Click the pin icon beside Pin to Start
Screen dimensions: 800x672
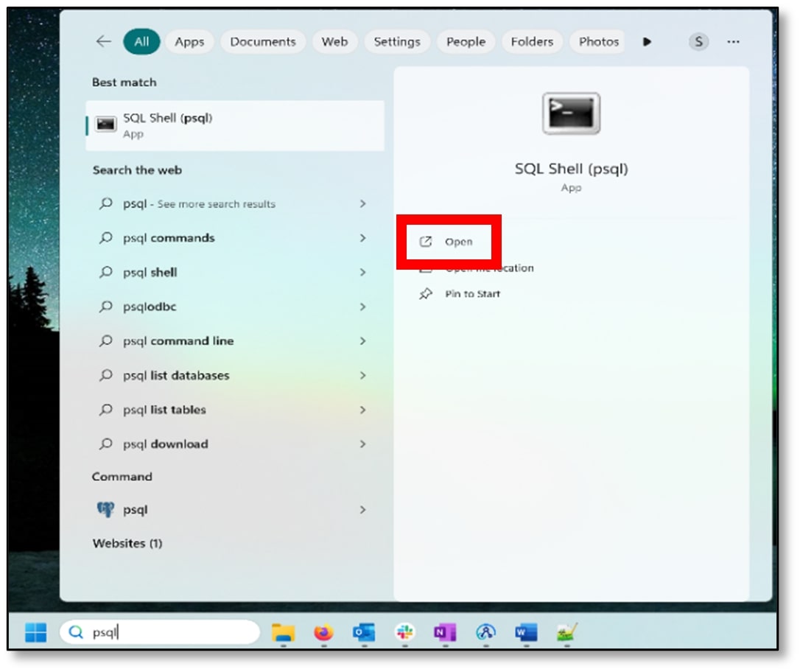pyautogui.click(x=426, y=293)
